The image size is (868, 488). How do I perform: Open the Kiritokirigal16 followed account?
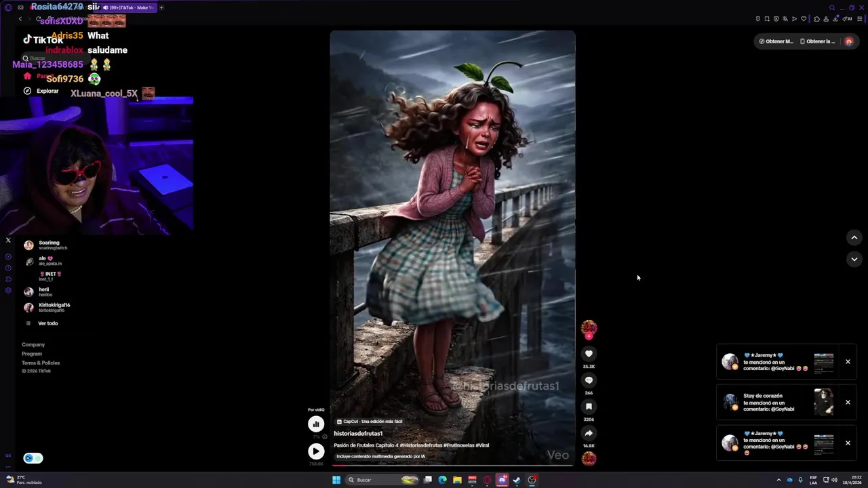coord(47,308)
